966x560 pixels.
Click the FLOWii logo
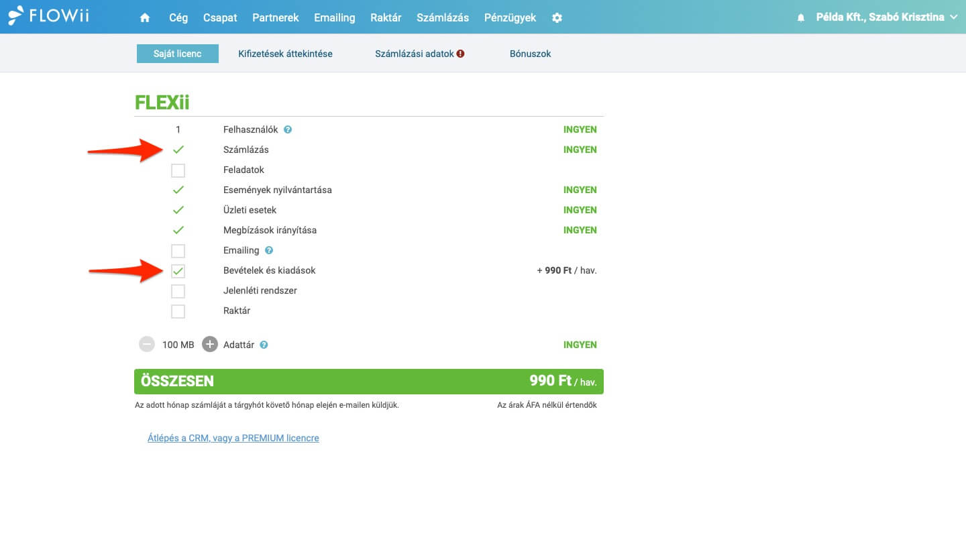48,15
